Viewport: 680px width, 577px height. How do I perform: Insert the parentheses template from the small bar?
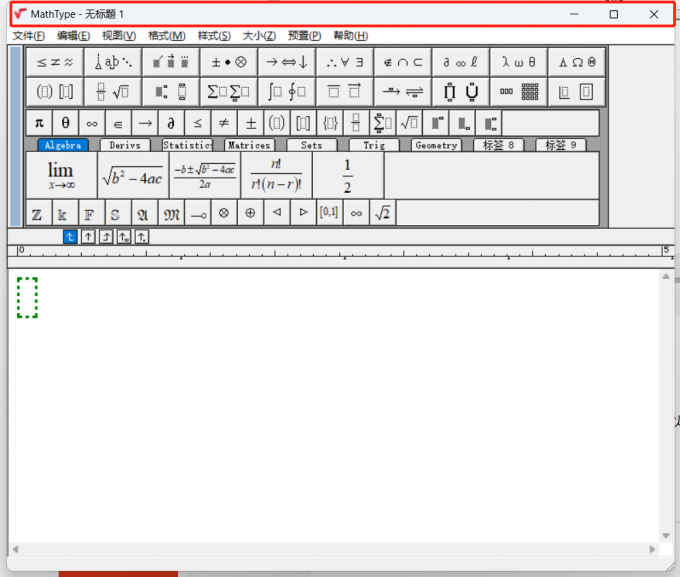pos(277,123)
